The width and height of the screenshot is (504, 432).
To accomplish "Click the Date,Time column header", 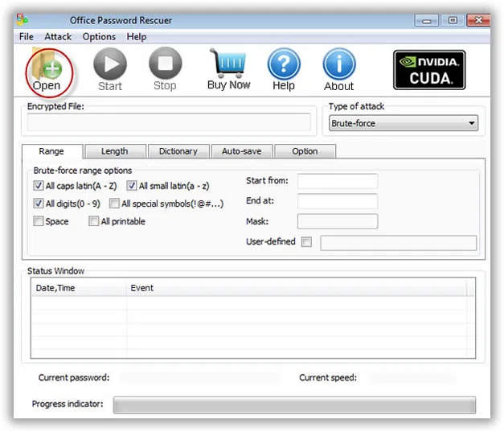I will 79,287.
